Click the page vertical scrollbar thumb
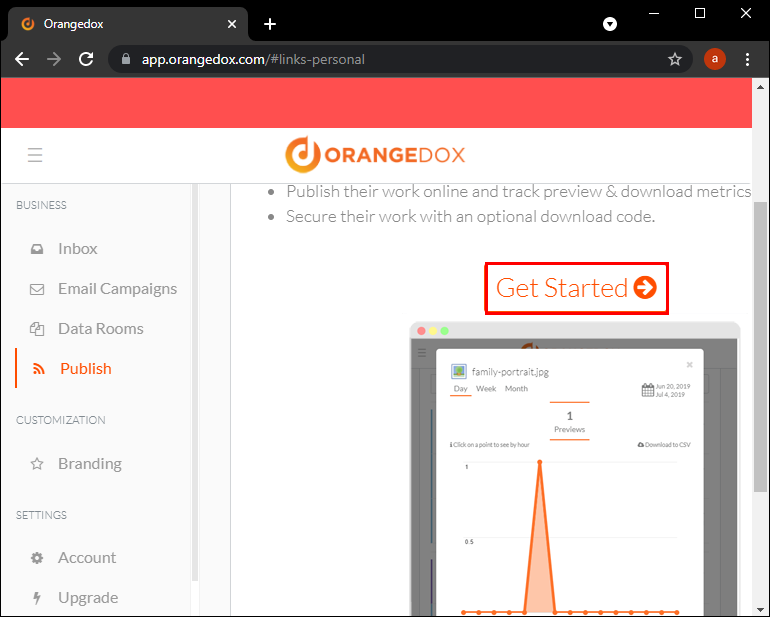The height and width of the screenshot is (617, 770). tap(760, 346)
